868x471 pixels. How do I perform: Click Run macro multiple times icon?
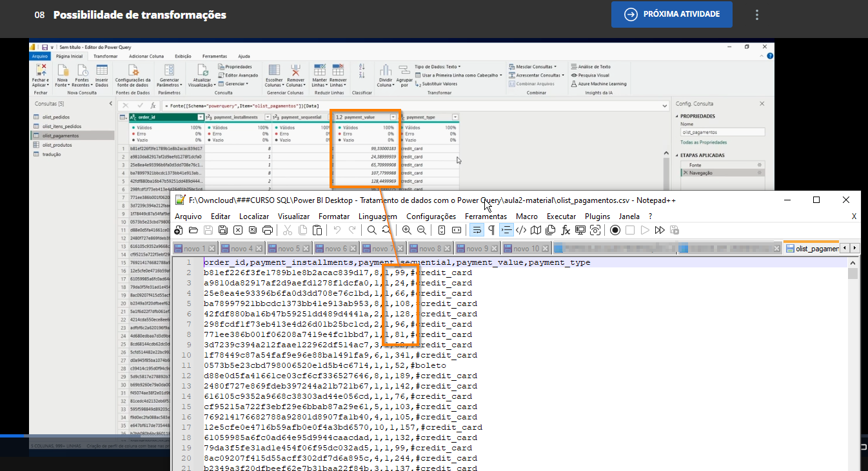click(660, 230)
